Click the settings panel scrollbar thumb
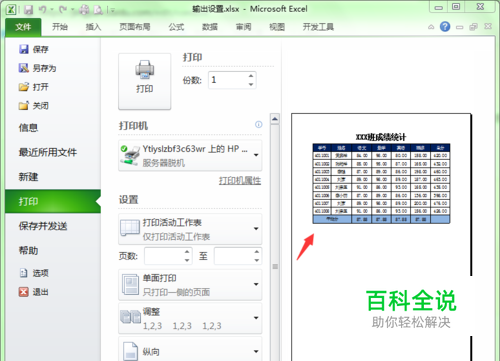500x361 pixels. pos(275,267)
